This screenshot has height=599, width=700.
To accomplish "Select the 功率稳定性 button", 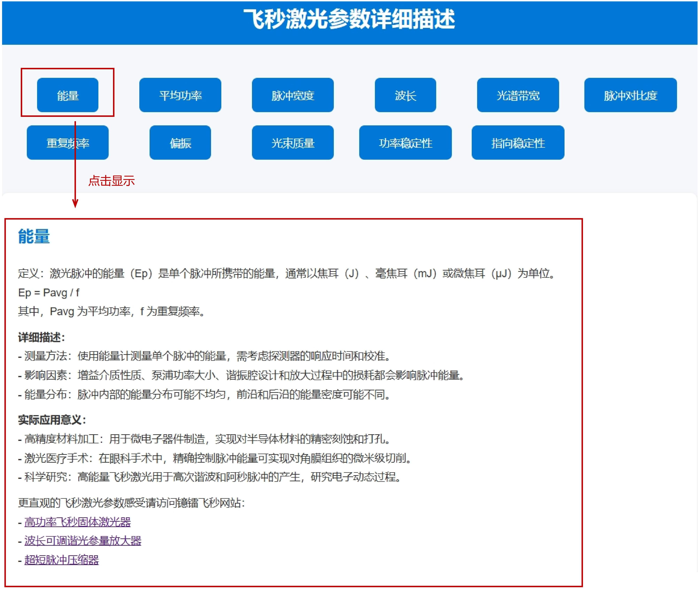I will (405, 143).
